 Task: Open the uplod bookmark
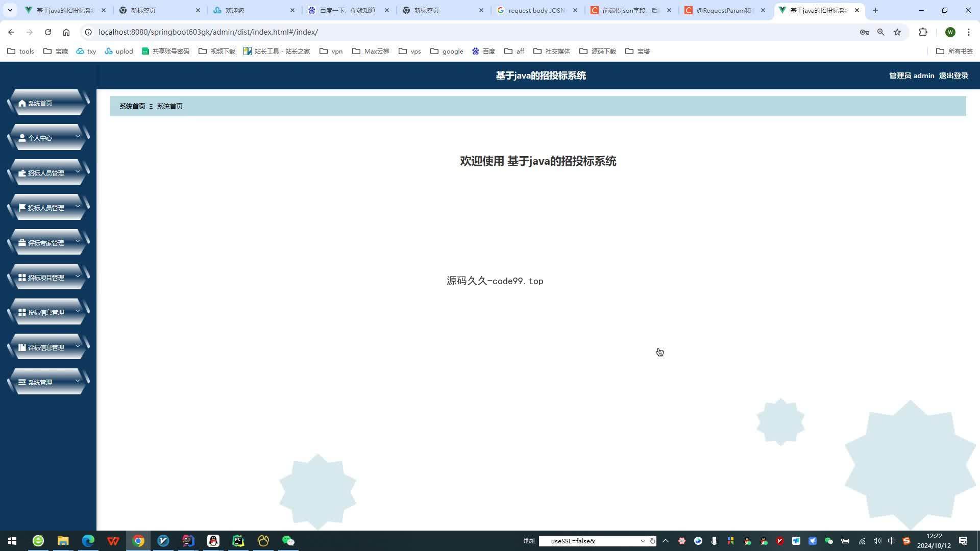tap(118, 51)
